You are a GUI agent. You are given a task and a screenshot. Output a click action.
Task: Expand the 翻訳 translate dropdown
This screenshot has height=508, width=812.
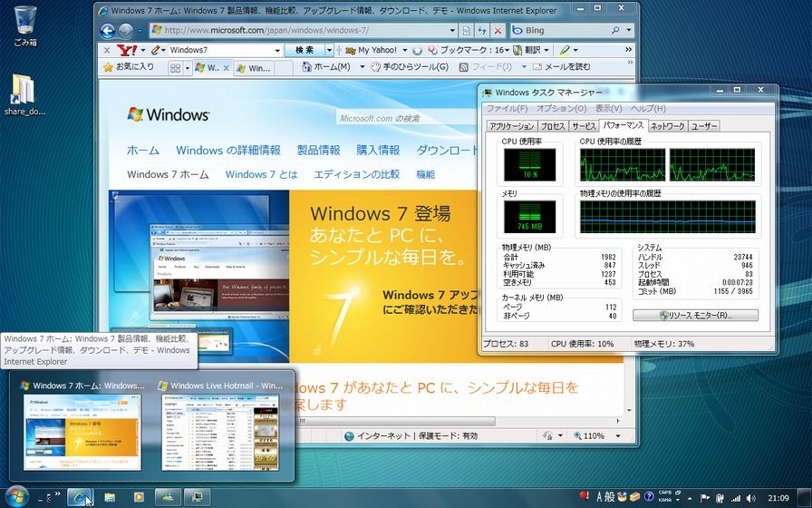coord(546,50)
